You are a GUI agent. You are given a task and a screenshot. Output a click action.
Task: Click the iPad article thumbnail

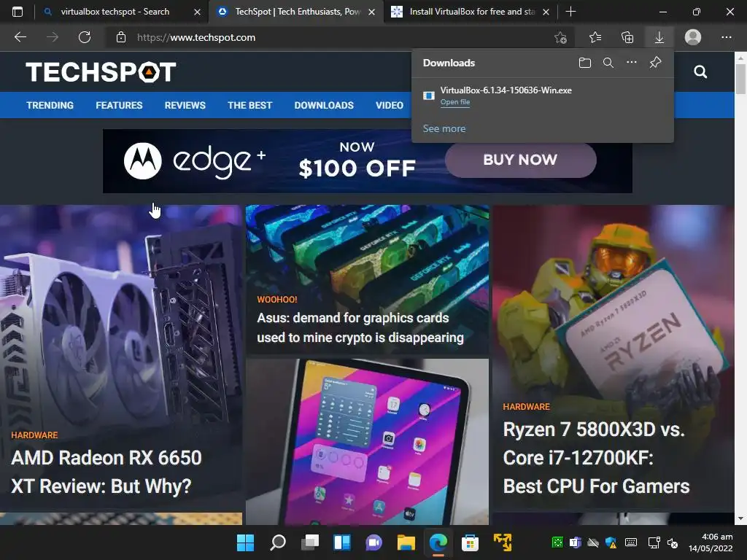pyautogui.click(x=368, y=442)
